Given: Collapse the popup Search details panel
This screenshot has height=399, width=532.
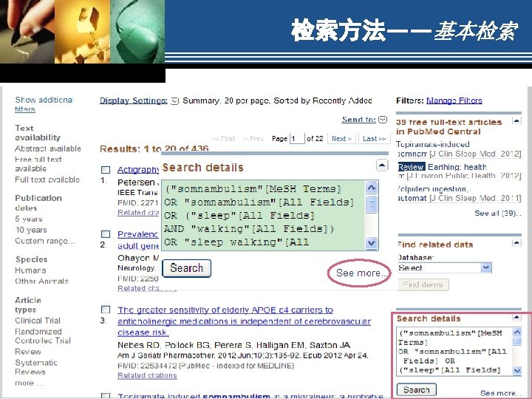Looking at the screenshot, I should coord(382,166).
